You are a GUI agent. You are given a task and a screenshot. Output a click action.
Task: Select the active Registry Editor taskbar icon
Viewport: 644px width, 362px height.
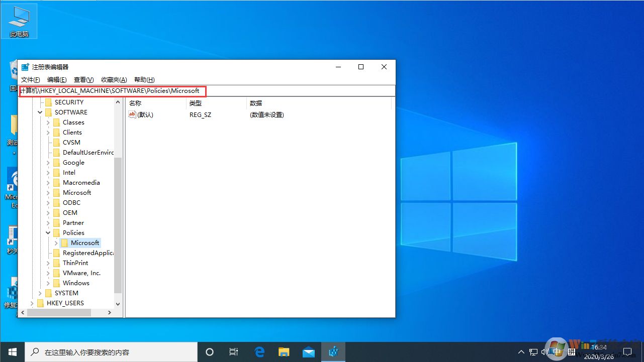pyautogui.click(x=333, y=351)
